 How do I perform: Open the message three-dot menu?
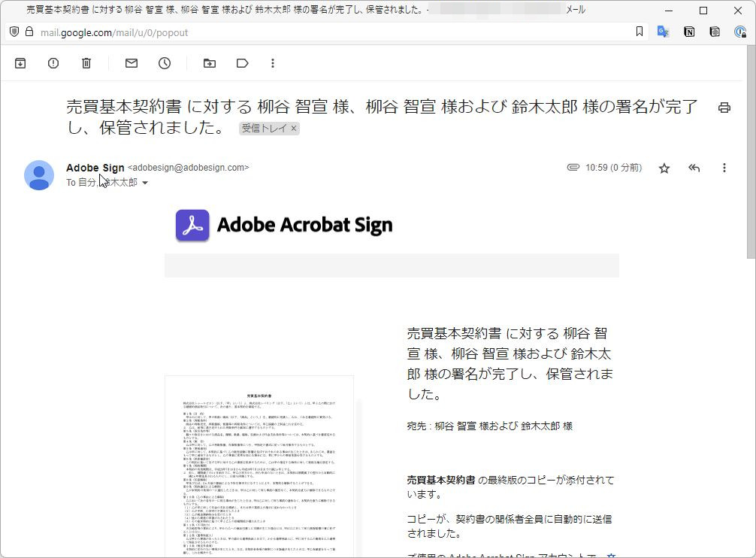724,168
